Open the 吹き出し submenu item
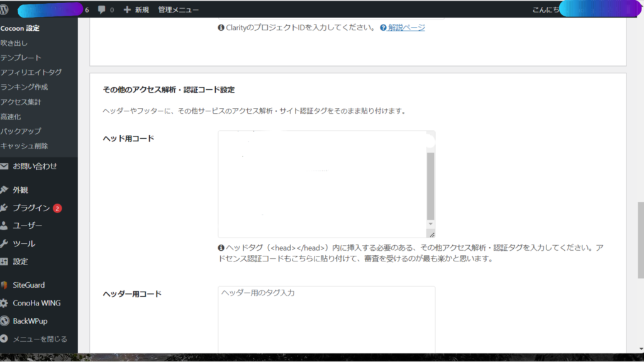The image size is (644, 362). click(x=14, y=43)
